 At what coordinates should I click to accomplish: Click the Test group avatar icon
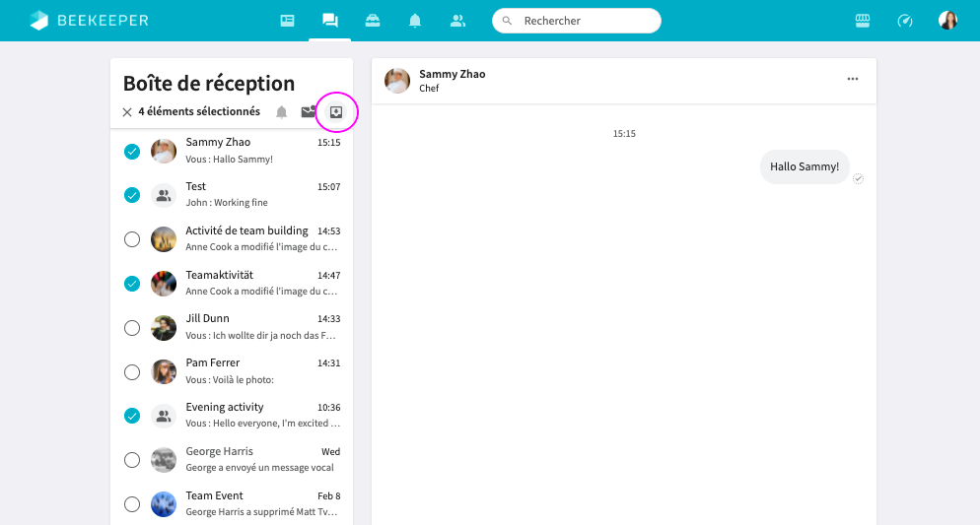pos(164,195)
